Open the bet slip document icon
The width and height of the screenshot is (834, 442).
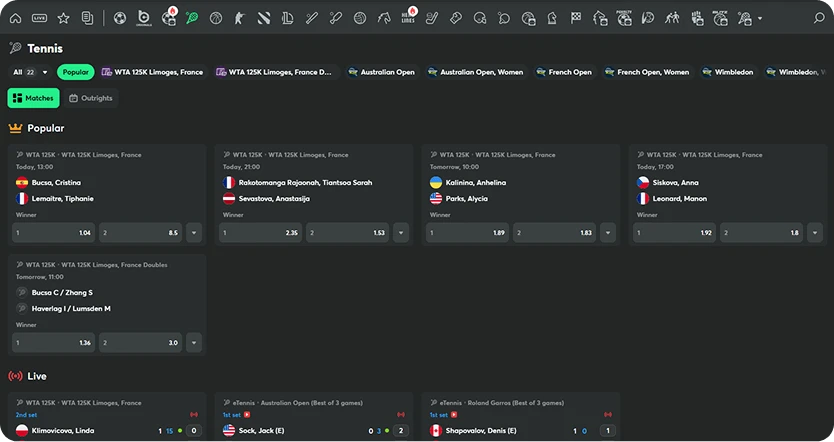(88, 18)
